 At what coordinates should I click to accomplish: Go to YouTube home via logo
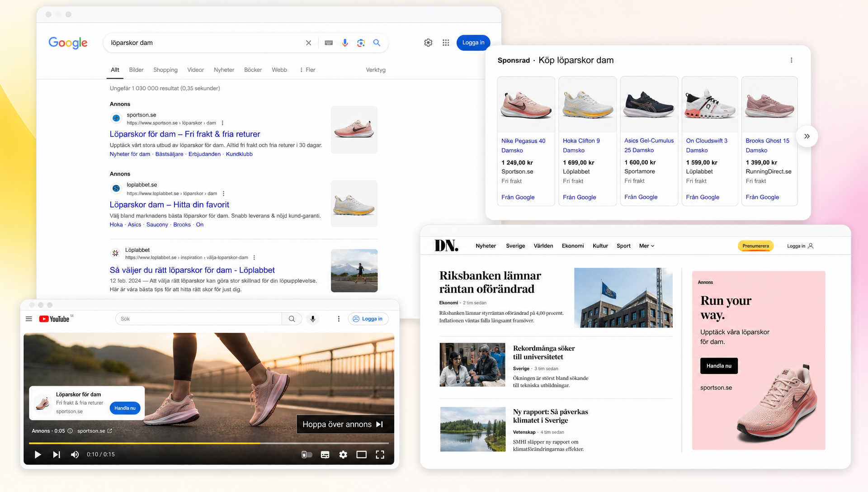pos(54,319)
